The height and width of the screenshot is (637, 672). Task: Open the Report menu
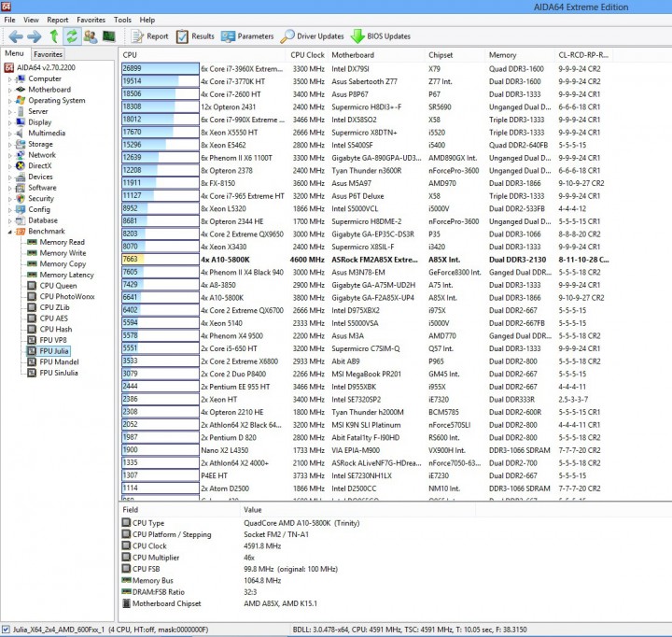click(58, 20)
